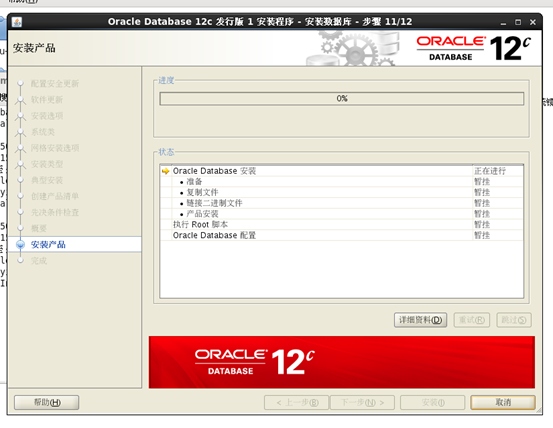The image size is (553, 428).
Task: Select the 安装选项 step
Action: click(x=47, y=116)
